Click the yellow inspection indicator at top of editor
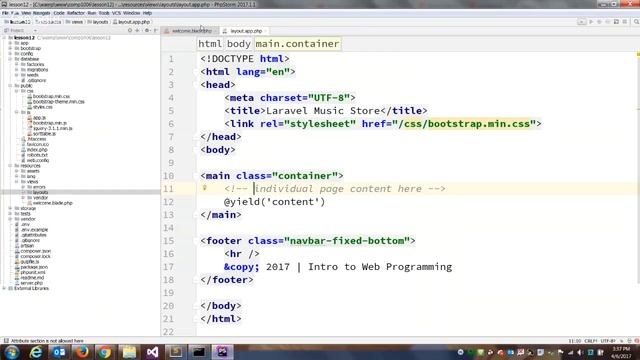 tap(638, 54)
